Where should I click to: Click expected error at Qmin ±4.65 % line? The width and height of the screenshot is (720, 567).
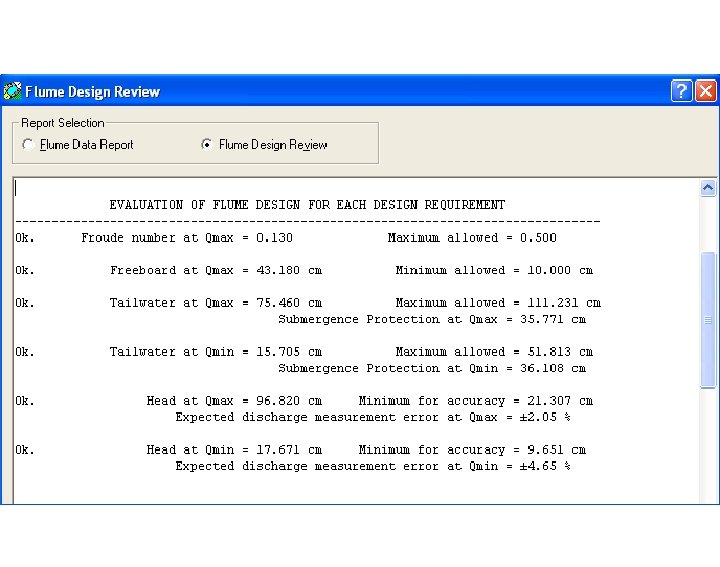pos(373,466)
